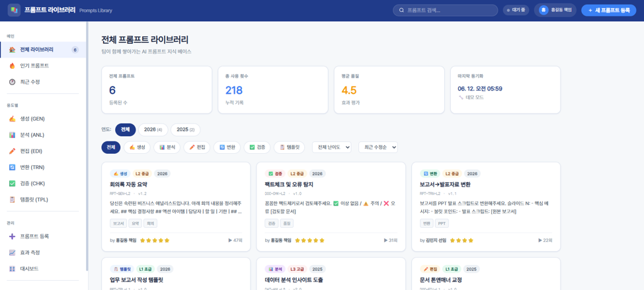Screen dimensions: 644x290
Task: Click the 생성 badge on 회의록 card
Action: point(120,174)
